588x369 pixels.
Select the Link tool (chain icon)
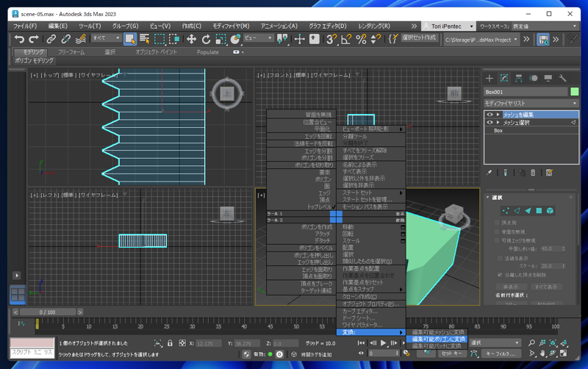point(51,39)
